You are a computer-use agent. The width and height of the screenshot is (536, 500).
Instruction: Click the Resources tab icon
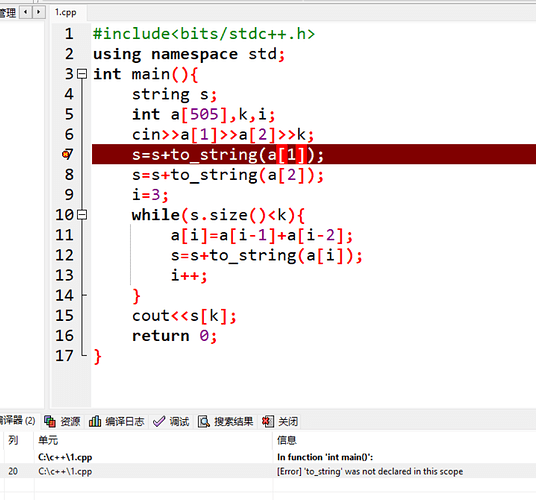click(x=50, y=421)
